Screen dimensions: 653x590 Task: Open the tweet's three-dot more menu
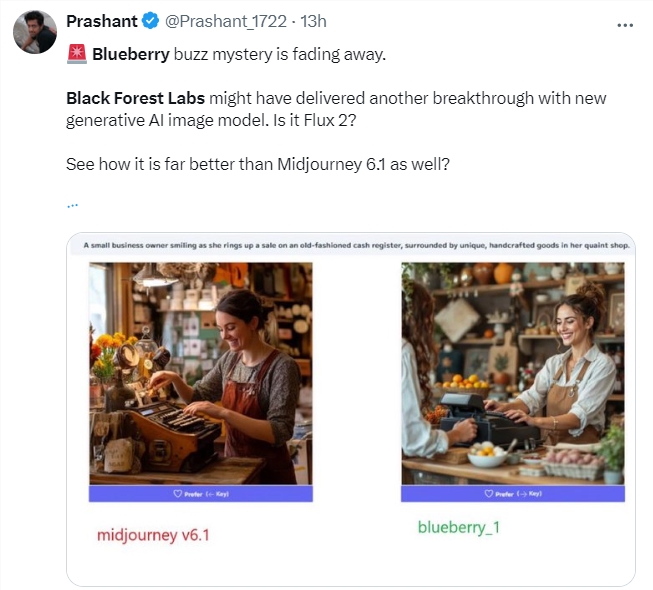[x=625, y=25]
